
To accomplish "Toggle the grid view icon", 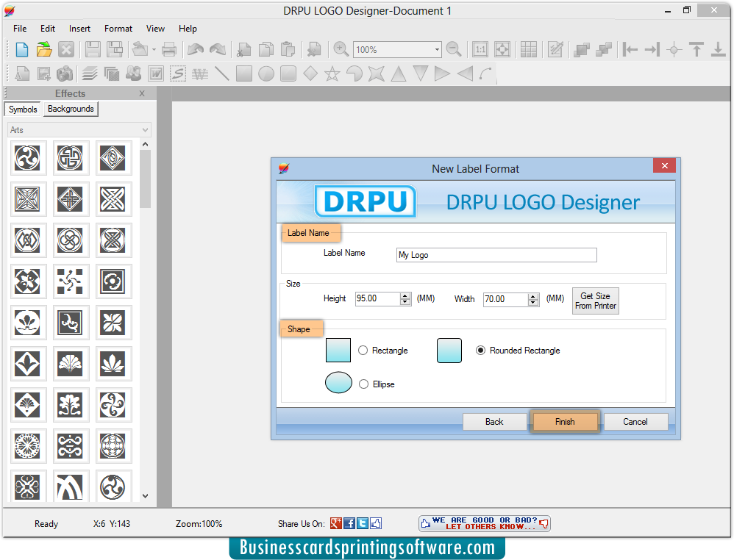I will [529, 49].
